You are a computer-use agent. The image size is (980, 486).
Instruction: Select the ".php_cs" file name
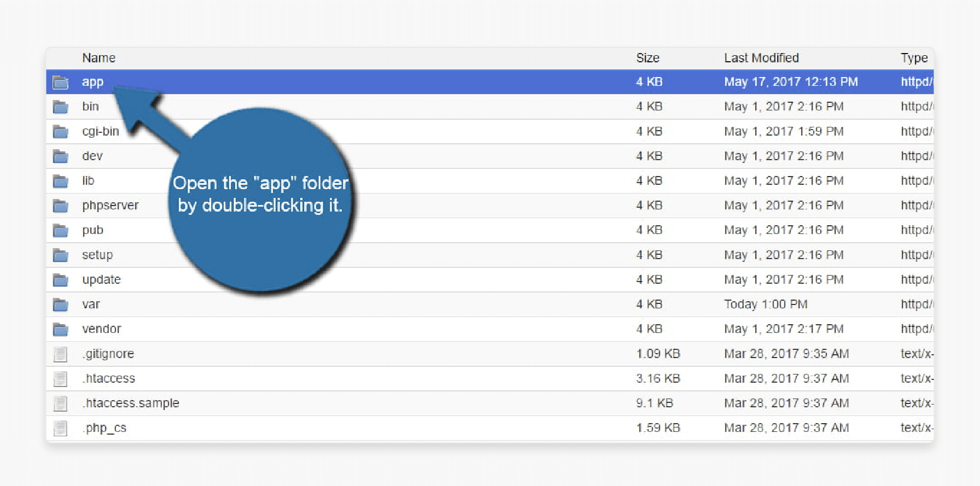tap(104, 428)
